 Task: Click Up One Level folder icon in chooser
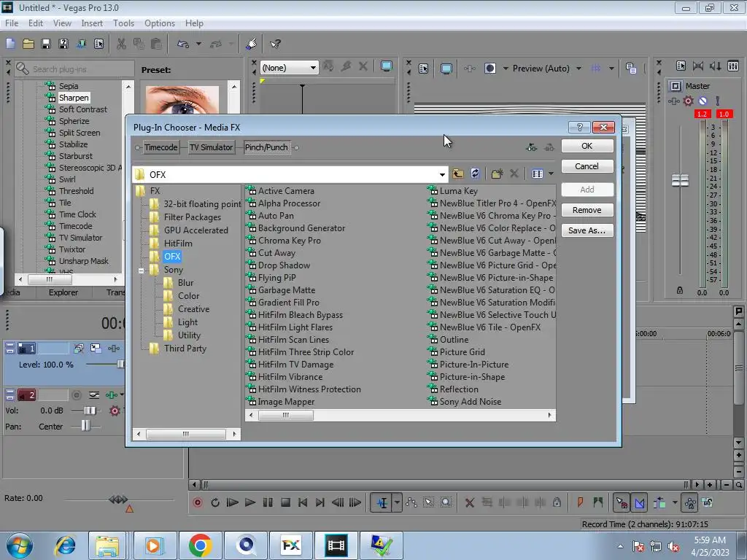(x=458, y=174)
